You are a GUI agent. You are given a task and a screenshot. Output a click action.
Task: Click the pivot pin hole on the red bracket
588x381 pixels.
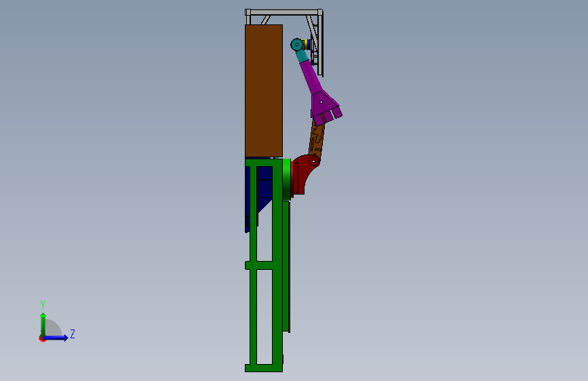[x=314, y=161]
